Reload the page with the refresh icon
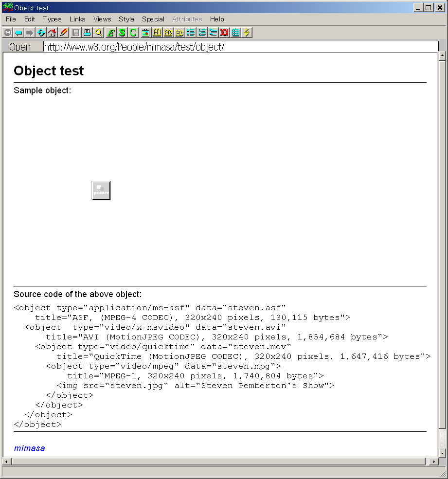 (41, 33)
